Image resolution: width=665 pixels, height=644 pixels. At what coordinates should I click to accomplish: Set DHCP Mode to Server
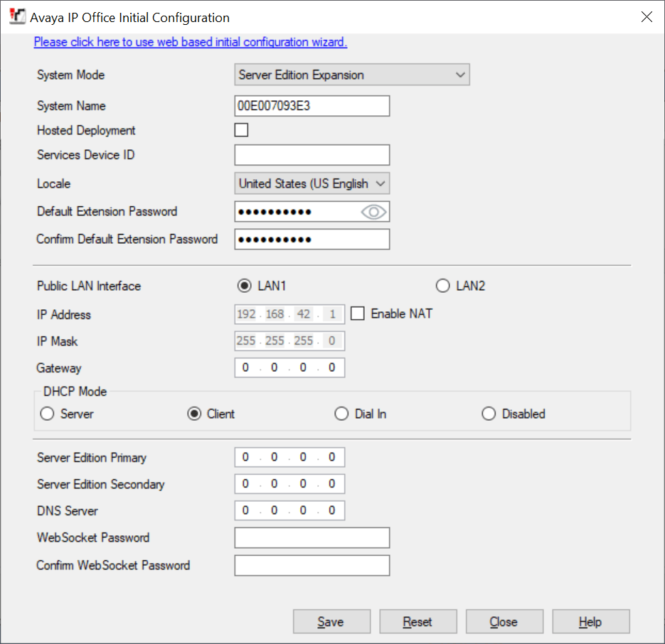click(47, 414)
